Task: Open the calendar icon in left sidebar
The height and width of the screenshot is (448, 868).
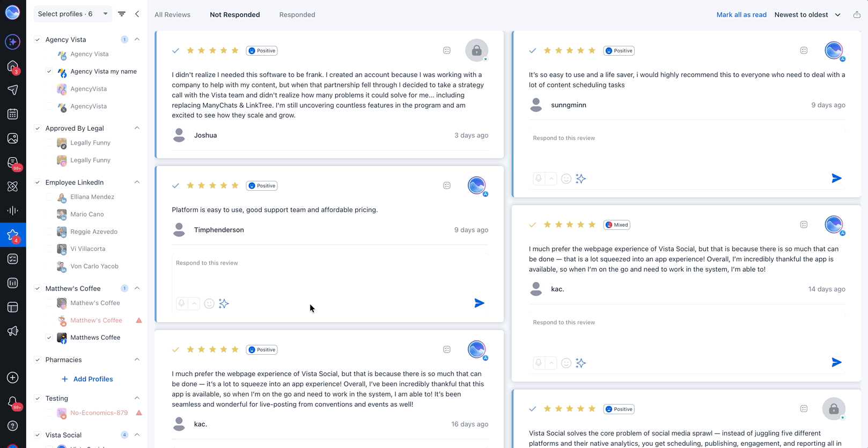Action: pyautogui.click(x=13, y=114)
